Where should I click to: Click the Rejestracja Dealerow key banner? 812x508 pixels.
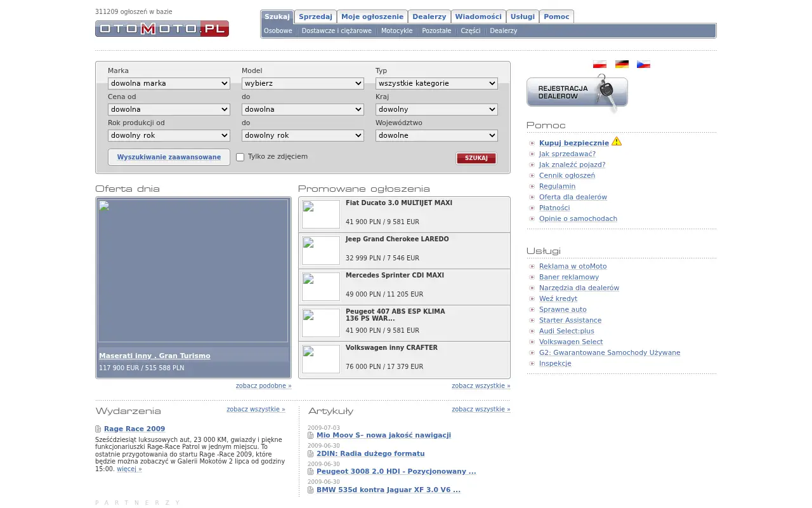tap(577, 93)
